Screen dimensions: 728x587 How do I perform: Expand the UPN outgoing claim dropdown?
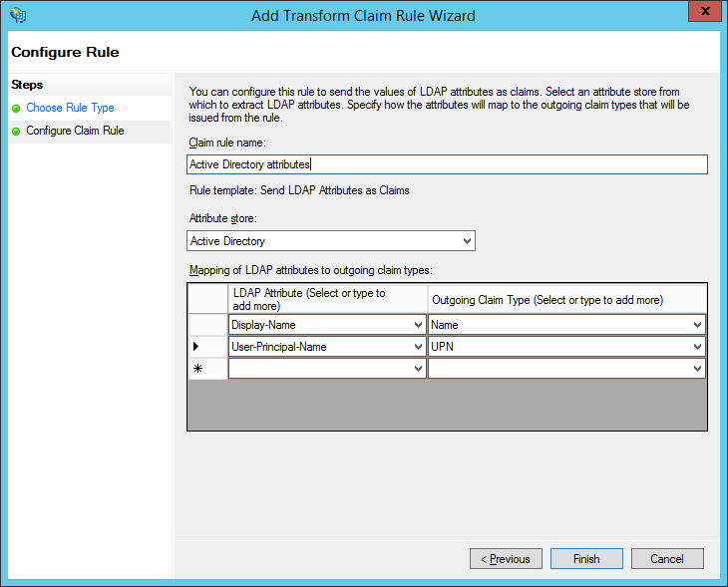click(x=697, y=347)
